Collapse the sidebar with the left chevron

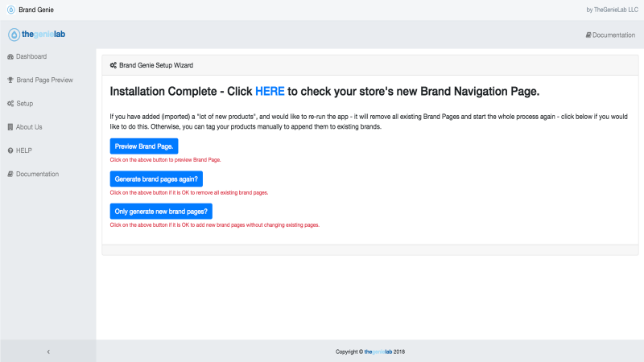48,352
